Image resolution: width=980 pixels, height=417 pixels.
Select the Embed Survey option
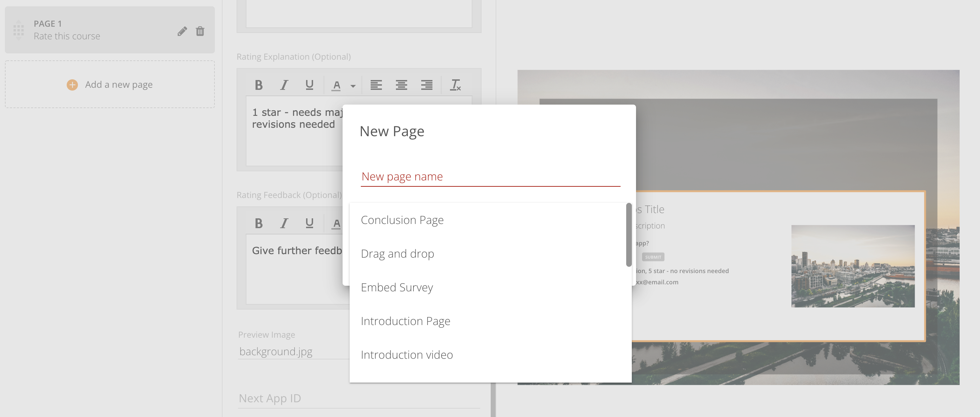point(397,287)
